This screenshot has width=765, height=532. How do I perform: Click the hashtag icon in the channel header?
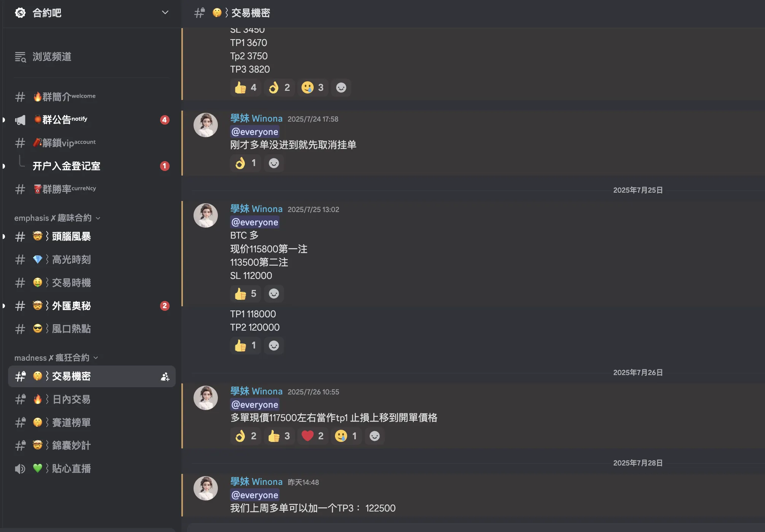pos(199,13)
